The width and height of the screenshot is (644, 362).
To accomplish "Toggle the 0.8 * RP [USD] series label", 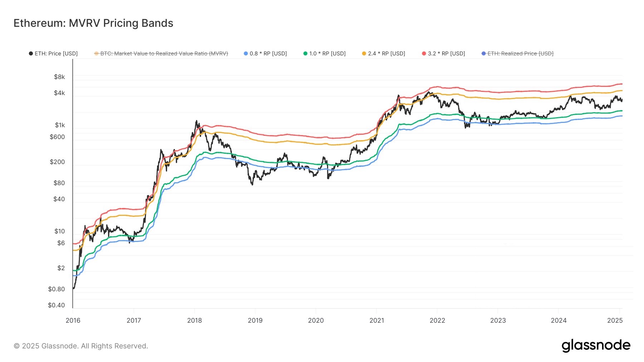I will point(268,54).
